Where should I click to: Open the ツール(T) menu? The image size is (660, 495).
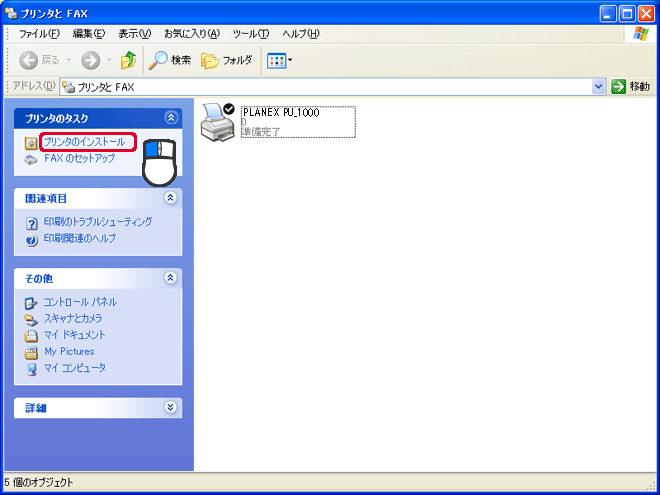point(251,34)
